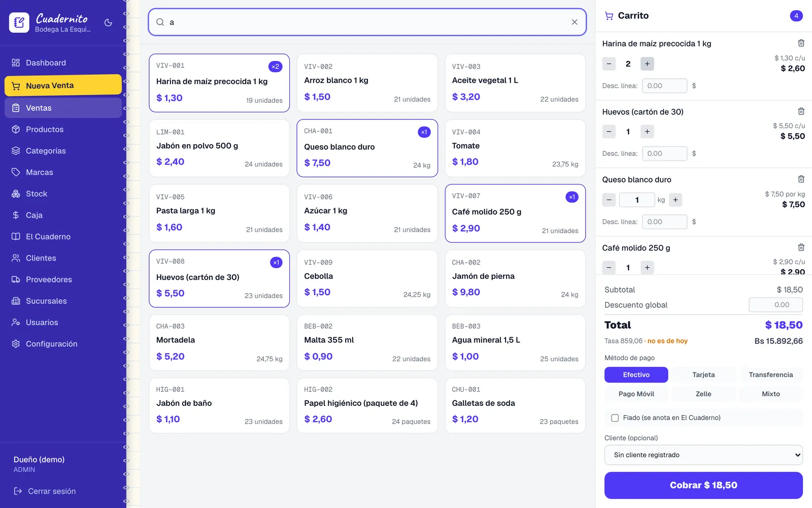This screenshot has width=812, height=508.
Task: Click the Cuadernito logo icon
Action: tap(19, 22)
